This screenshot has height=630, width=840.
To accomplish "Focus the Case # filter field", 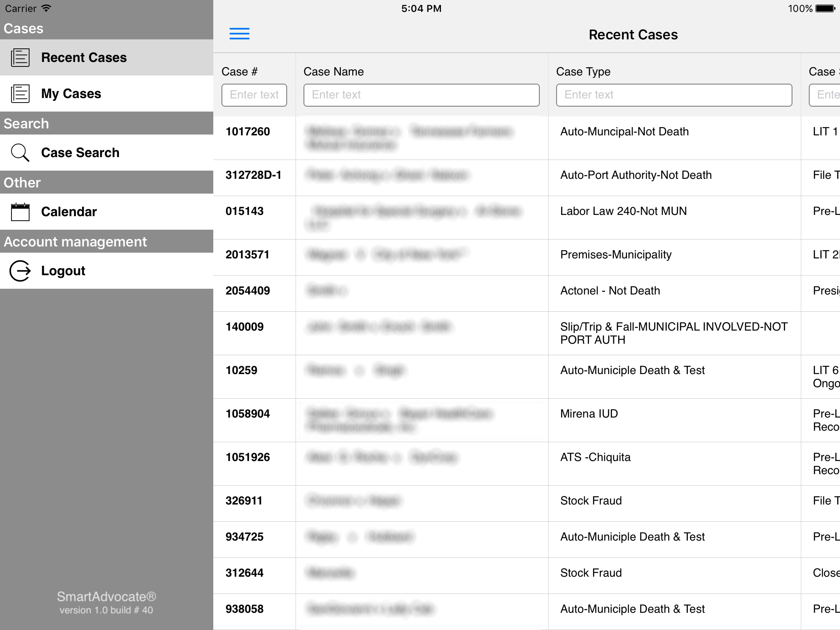I will (254, 95).
